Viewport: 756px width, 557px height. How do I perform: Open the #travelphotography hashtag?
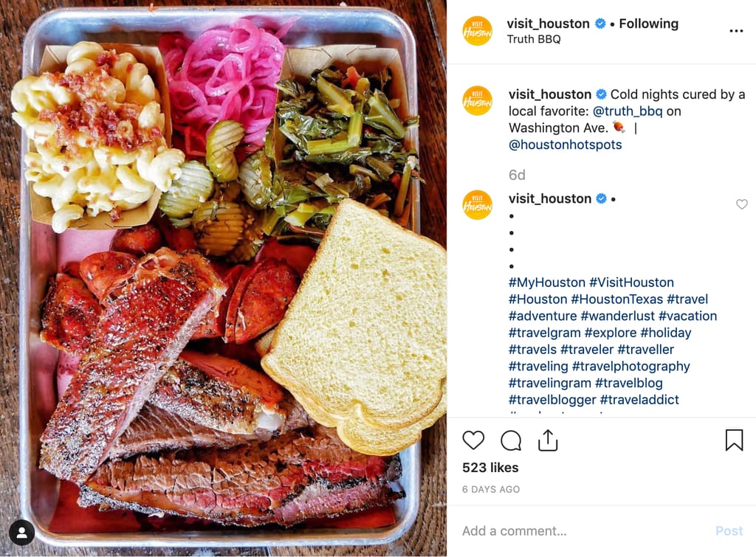[x=630, y=366]
